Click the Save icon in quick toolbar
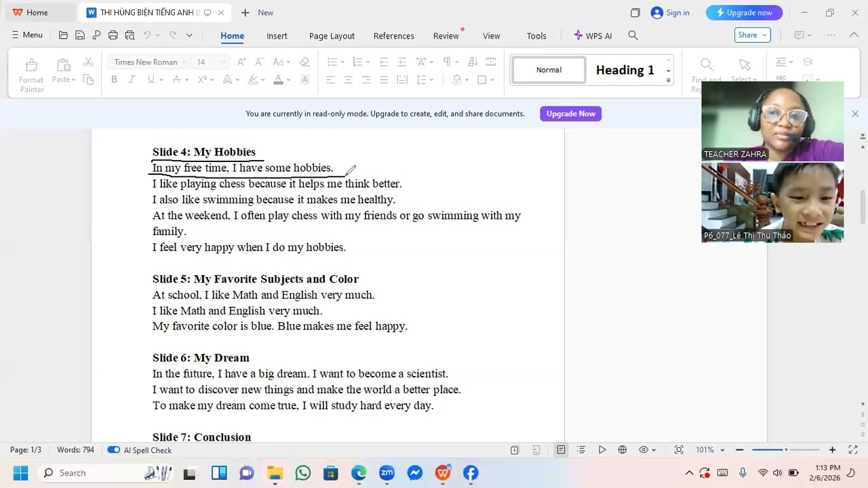 tap(80, 35)
